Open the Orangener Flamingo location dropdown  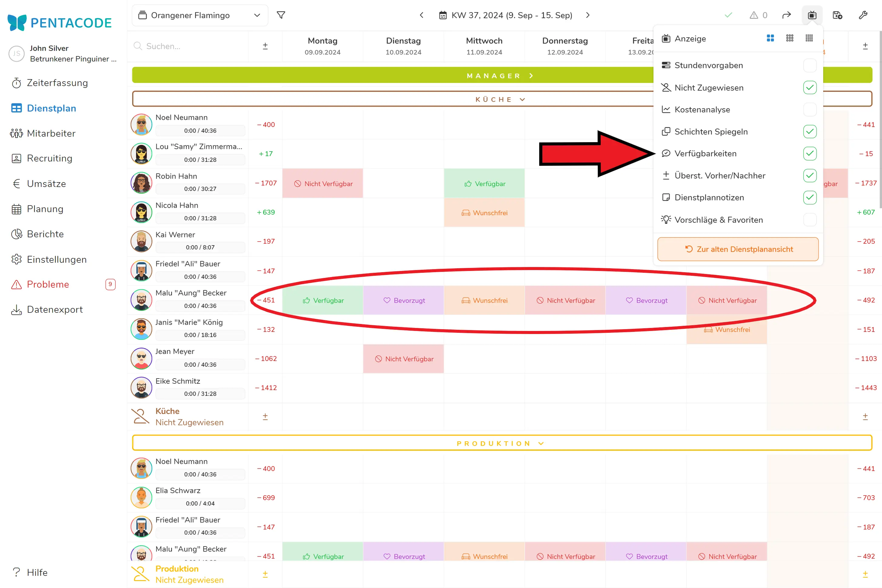click(200, 15)
